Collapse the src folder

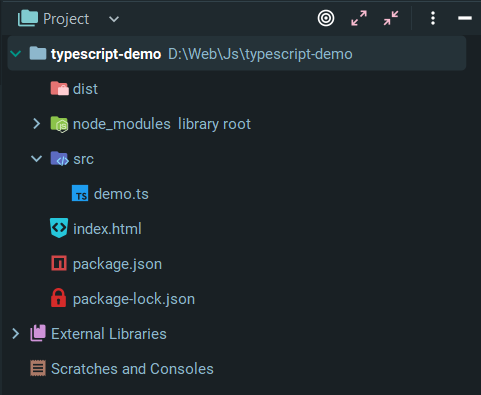[x=36, y=159]
